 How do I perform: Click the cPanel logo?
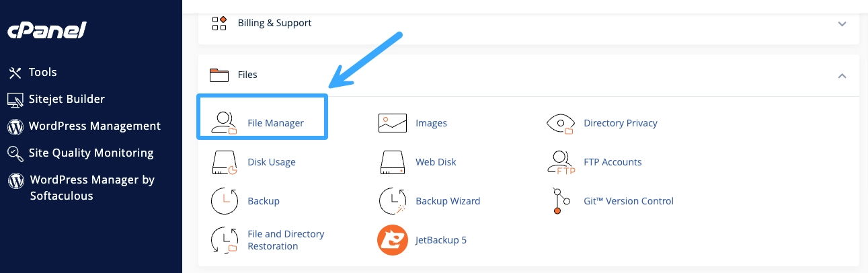[x=46, y=32]
